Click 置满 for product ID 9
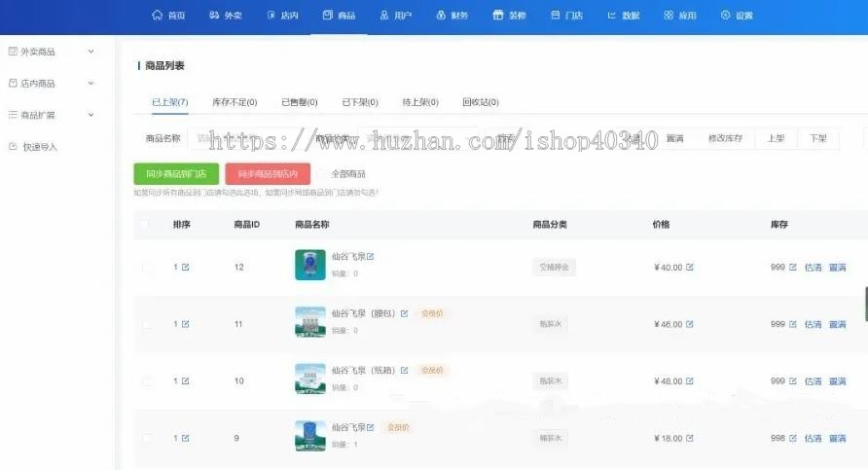This screenshot has height=470, width=868. [x=838, y=439]
